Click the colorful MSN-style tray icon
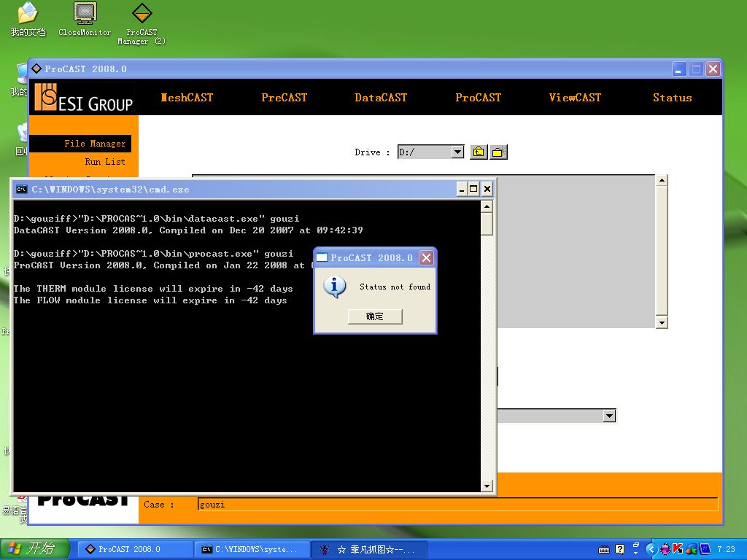 pos(691,549)
